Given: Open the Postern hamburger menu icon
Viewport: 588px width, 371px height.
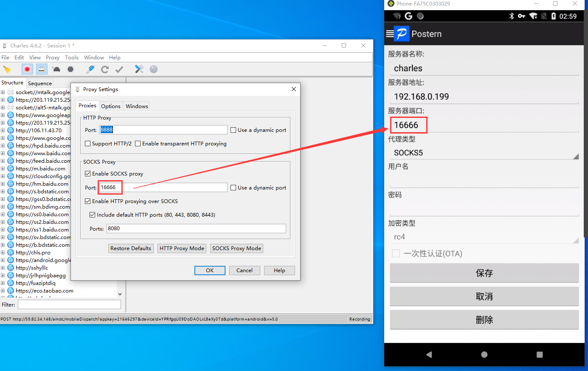Looking at the screenshot, I should [390, 34].
